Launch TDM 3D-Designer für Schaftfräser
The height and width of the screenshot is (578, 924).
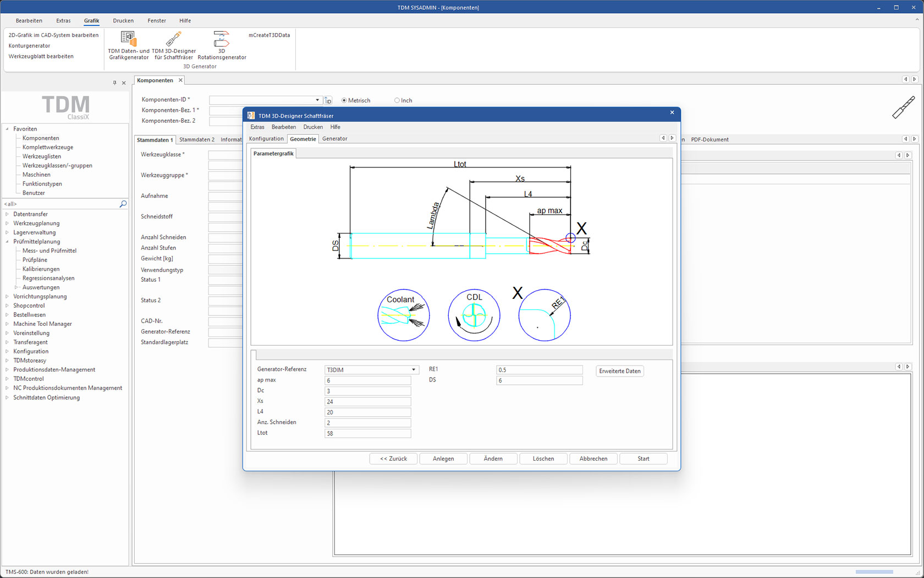pos(174,45)
